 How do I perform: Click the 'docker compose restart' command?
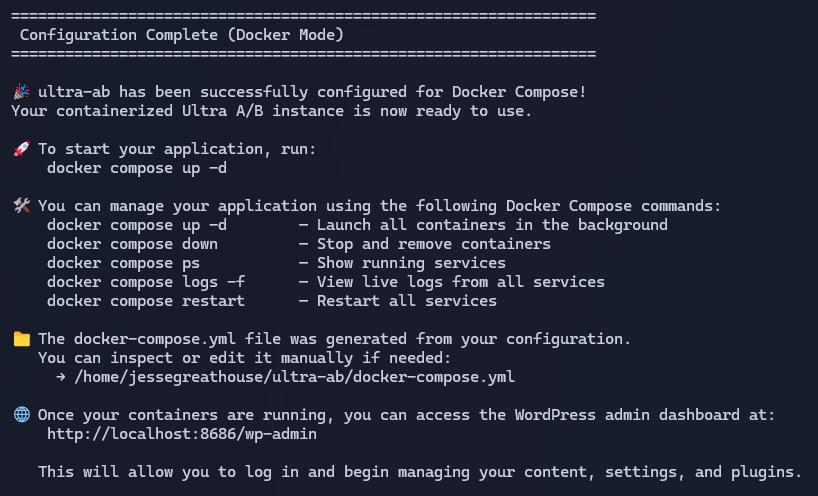[x=146, y=301]
